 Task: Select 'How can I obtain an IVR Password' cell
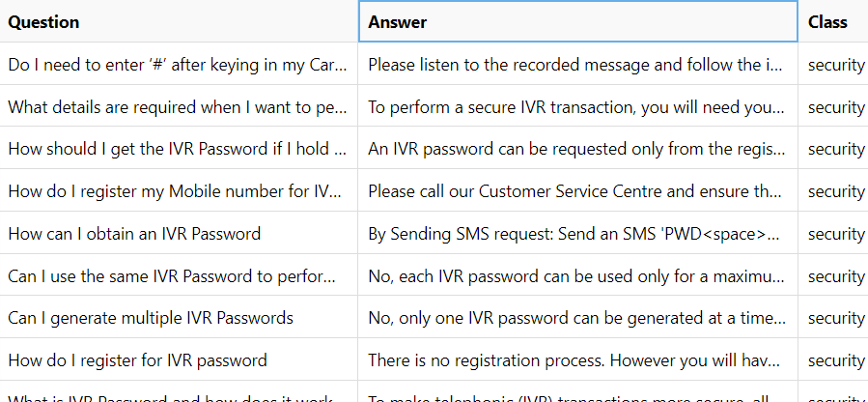179,233
